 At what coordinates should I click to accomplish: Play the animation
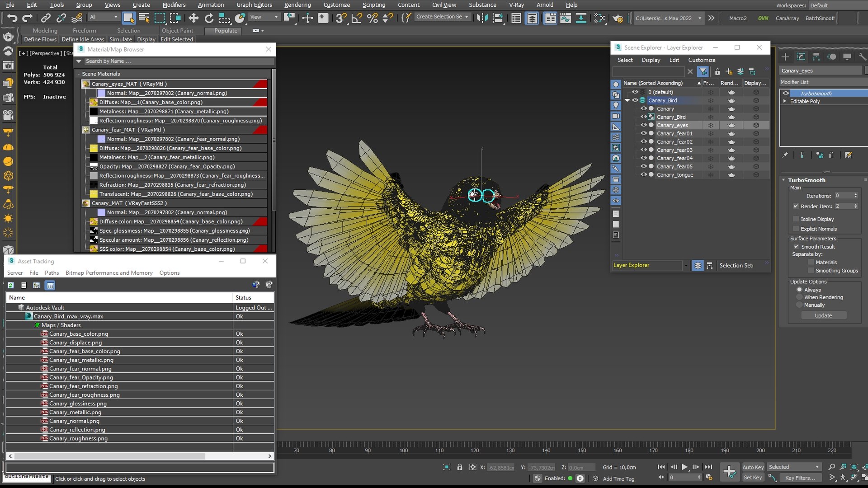point(684,467)
